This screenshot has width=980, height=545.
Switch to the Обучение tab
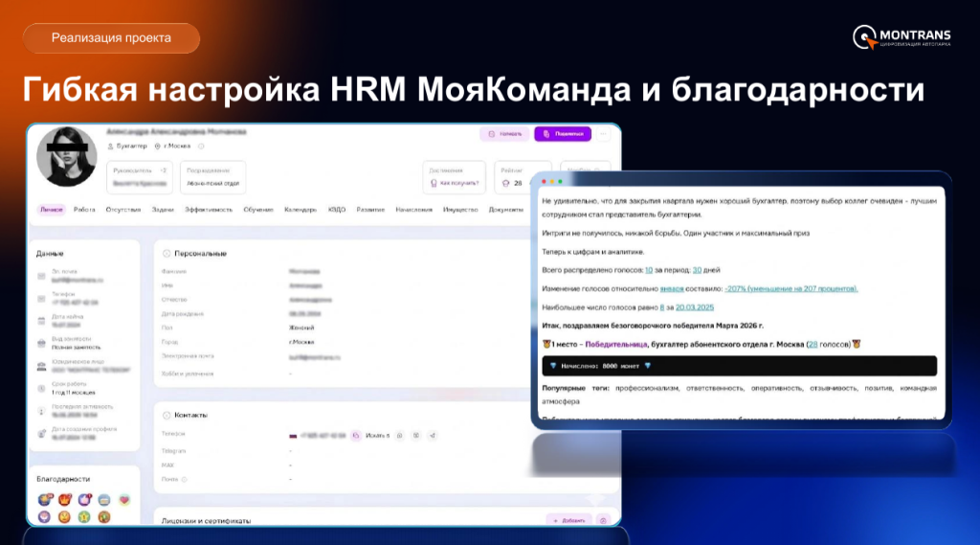point(258,210)
